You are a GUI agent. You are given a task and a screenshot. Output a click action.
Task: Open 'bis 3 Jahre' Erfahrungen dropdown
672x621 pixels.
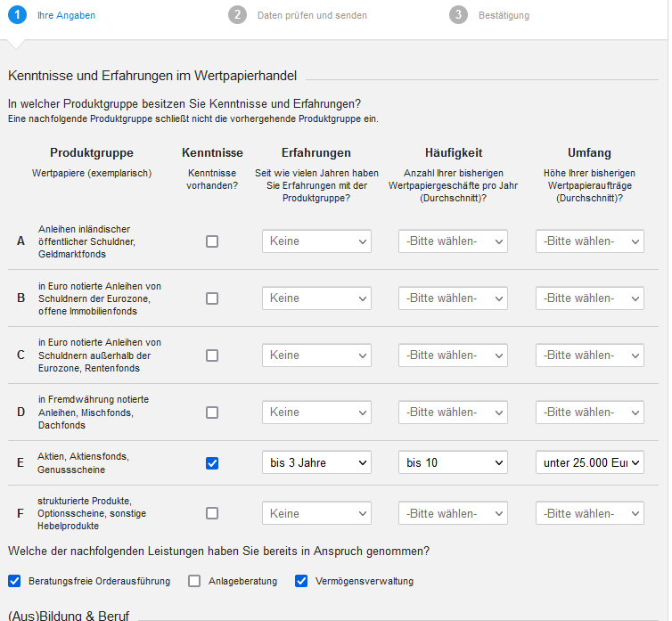click(316, 463)
